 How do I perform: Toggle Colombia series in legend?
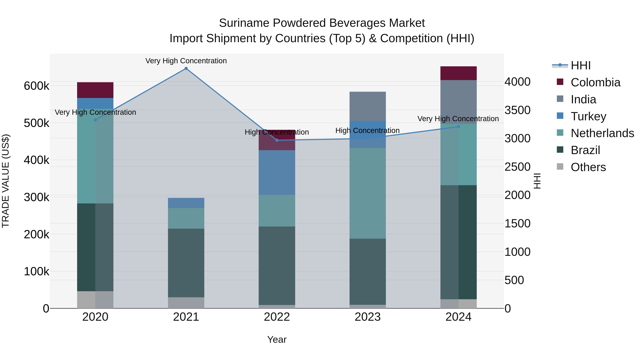(x=589, y=82)
